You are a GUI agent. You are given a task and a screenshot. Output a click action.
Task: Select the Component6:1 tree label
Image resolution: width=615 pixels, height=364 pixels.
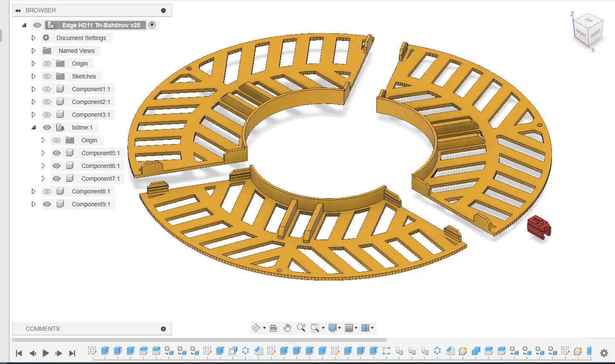(101, 166)
